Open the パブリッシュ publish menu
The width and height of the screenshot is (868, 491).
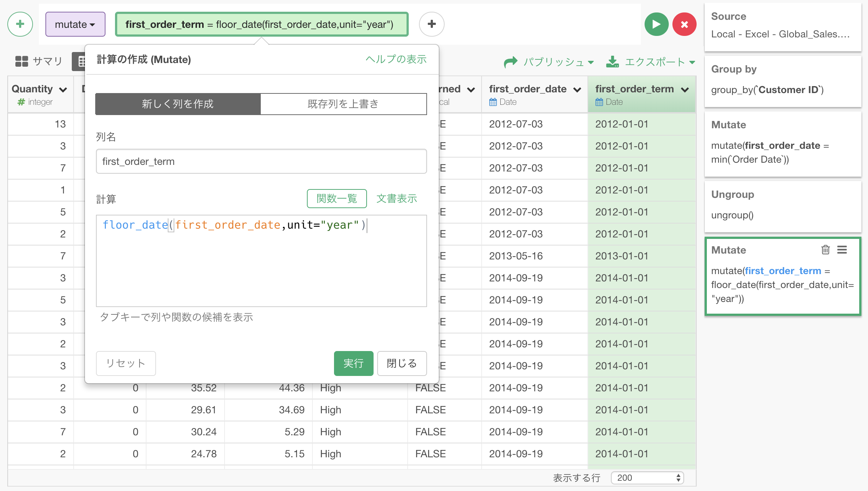click(x=549, y=62)
